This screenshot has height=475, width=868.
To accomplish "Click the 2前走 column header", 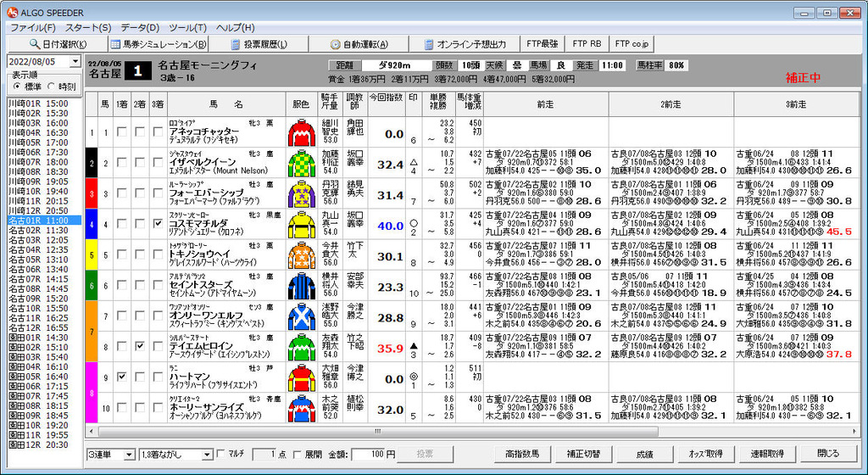I will coord(671,104).
